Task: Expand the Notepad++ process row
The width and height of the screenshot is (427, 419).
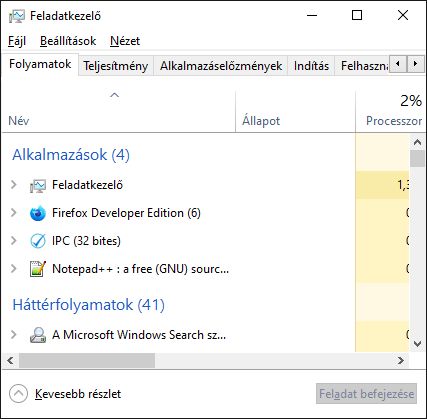Action: [14, 268]
